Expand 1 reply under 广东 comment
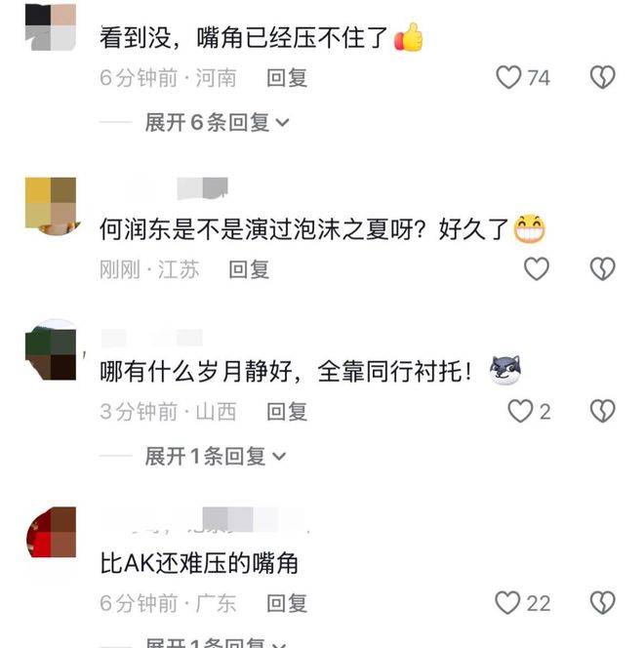 pyautogui.click(x=215, y=642)
